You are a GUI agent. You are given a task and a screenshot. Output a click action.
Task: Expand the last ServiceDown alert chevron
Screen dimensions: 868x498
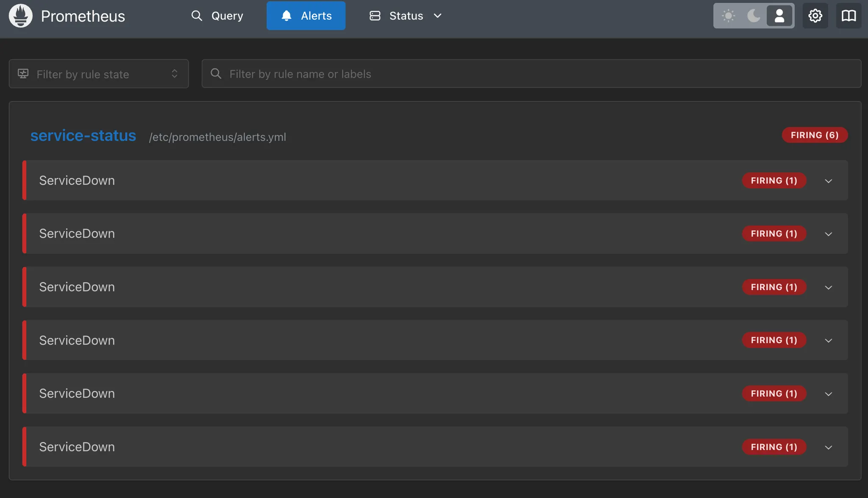(x=828, y=447)
